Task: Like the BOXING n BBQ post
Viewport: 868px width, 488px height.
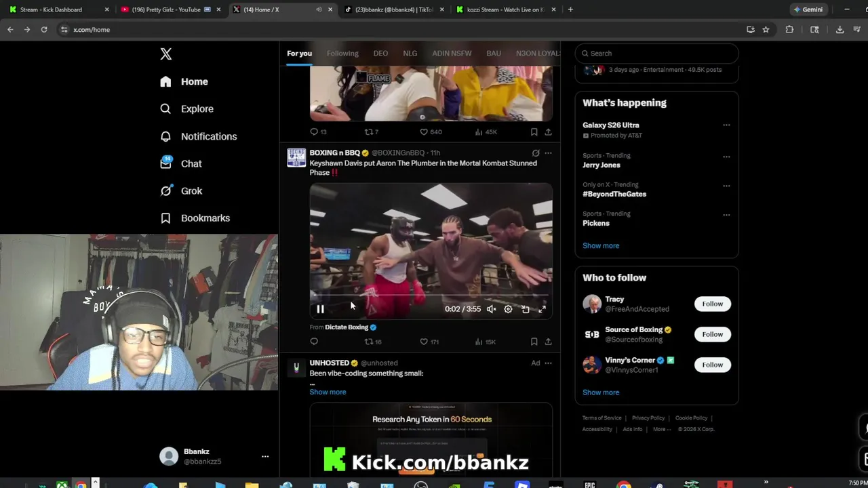Action: coord(429,342)
